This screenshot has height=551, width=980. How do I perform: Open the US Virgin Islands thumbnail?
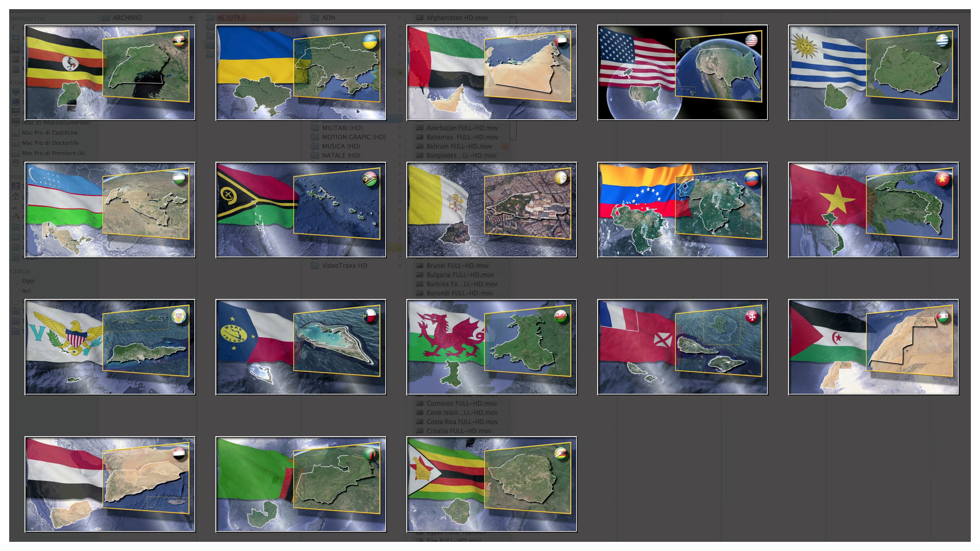110,347
